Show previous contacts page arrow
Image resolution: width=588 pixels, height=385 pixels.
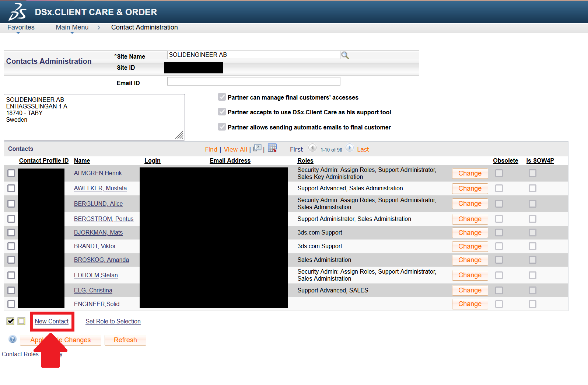[312, 148]
